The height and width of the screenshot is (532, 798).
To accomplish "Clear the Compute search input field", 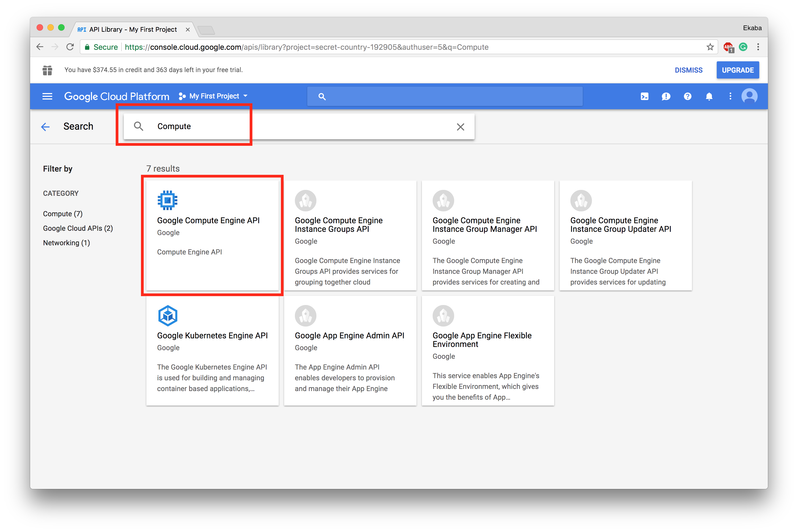I will tap(460, 126).
